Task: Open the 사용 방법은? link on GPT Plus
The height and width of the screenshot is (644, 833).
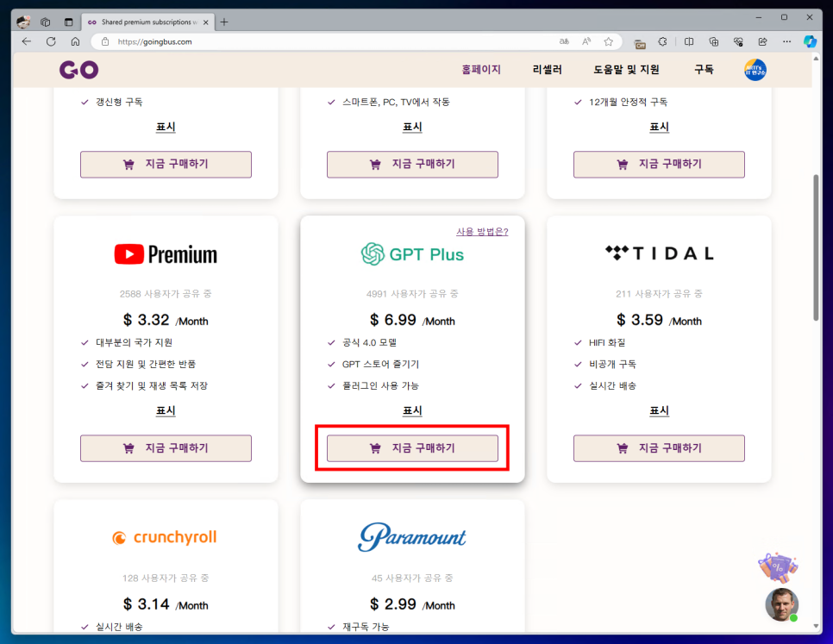Action: 482,232
